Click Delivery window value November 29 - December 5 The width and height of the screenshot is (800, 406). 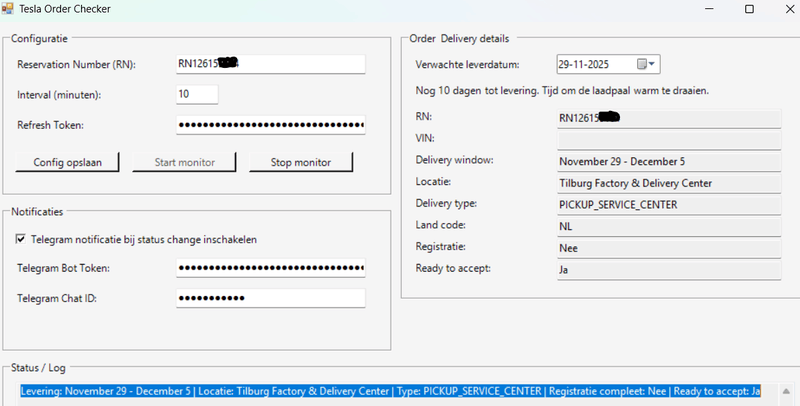click(669, 161)
